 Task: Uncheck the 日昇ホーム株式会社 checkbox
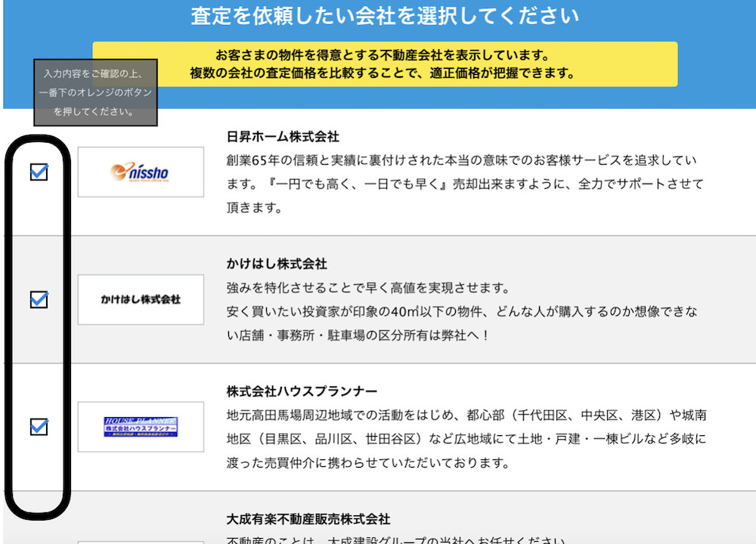click(39, 172)
